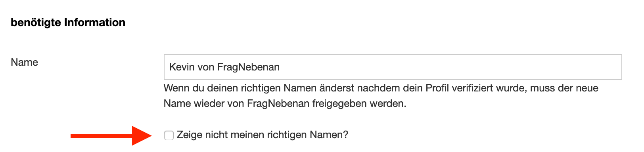Click the "Zeige nicht meinen richtigen Namen?" label text
The height and width of the screenshot is (152, 644).
(x=263, y=135)
